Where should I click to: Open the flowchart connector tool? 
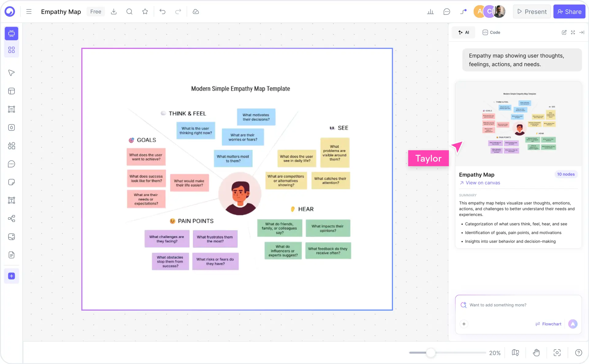tap(11, 218)
